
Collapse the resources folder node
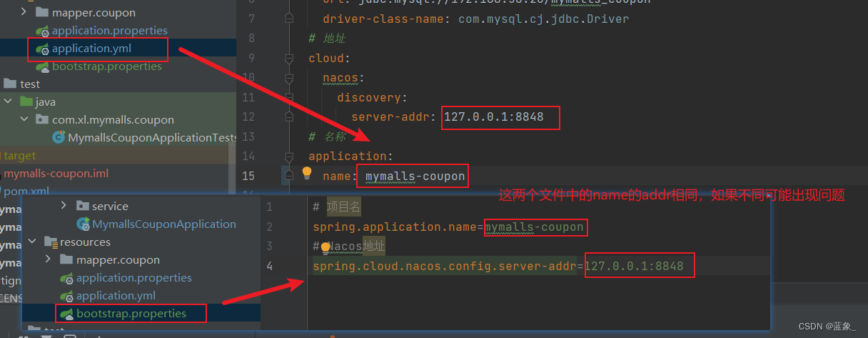(32, 242)
